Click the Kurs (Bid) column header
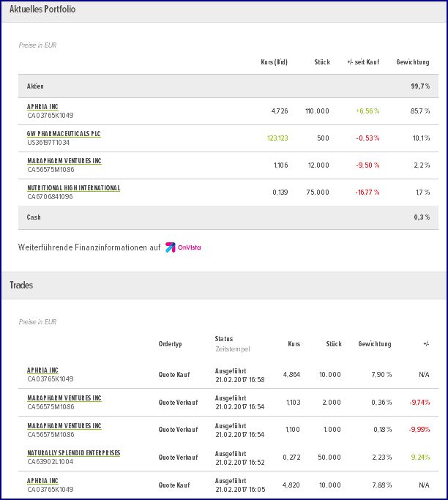This screenshot has height=500, width=448. tap(274, 62)
